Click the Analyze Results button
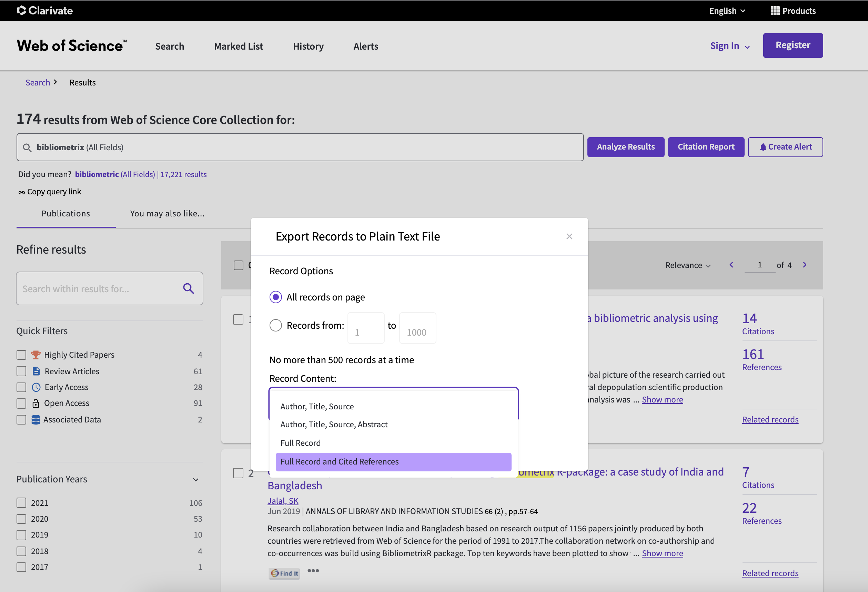Screen dimensions: 868x592 625,147
